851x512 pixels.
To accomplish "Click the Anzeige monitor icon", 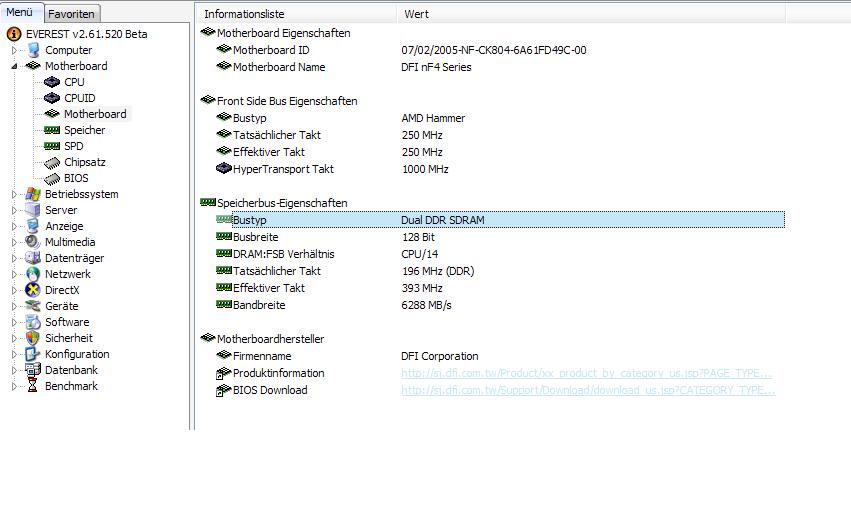I will (x=33, y=226).
